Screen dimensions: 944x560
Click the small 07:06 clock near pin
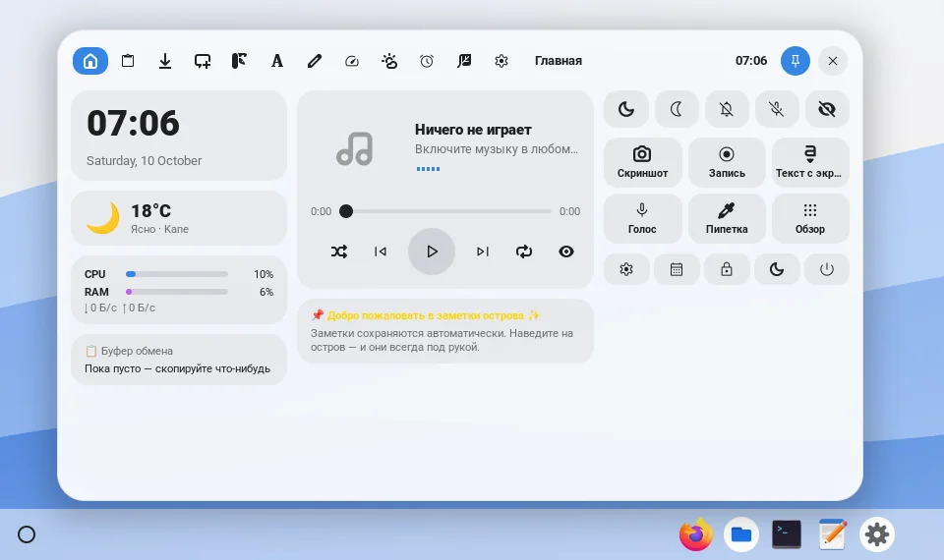[750, 61]
